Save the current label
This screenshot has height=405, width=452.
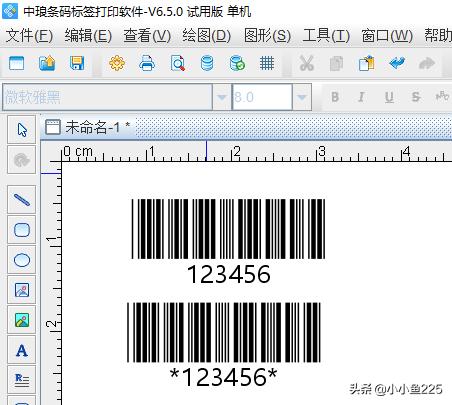tap(77, 63)
